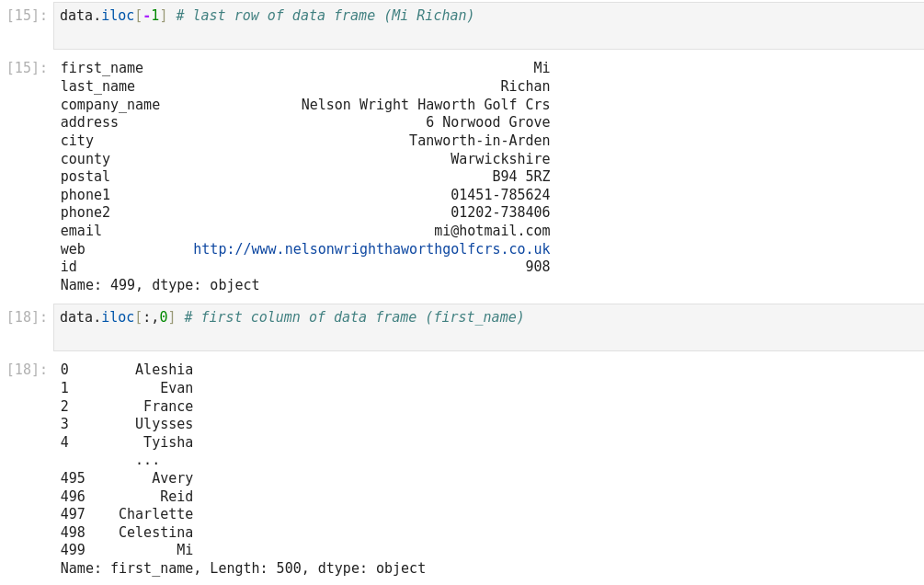Click the name Celestina in row 498

[x=155, y=533]
